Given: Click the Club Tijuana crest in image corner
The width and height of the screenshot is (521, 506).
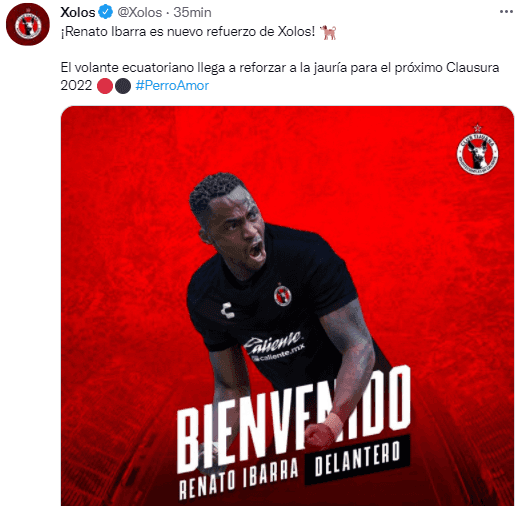Looking at the screenshot, I should click(477, 150).
